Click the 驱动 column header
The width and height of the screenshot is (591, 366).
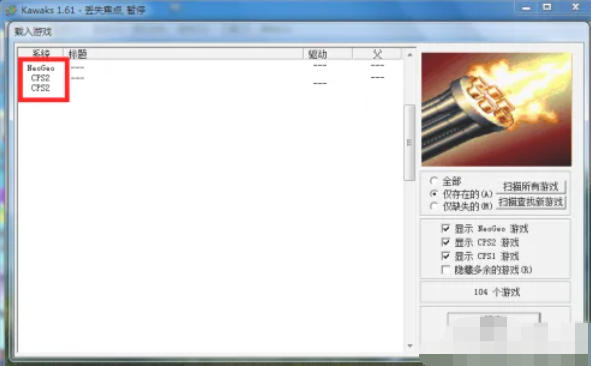click(328, 54)
